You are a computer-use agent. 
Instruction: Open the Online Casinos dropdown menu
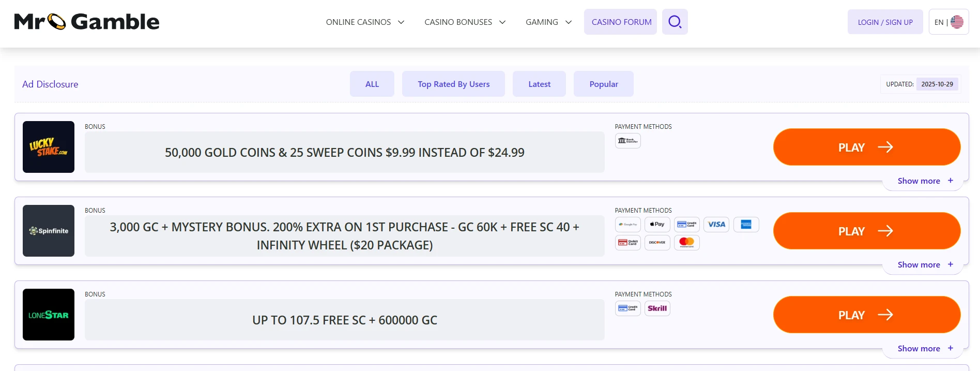365,22
